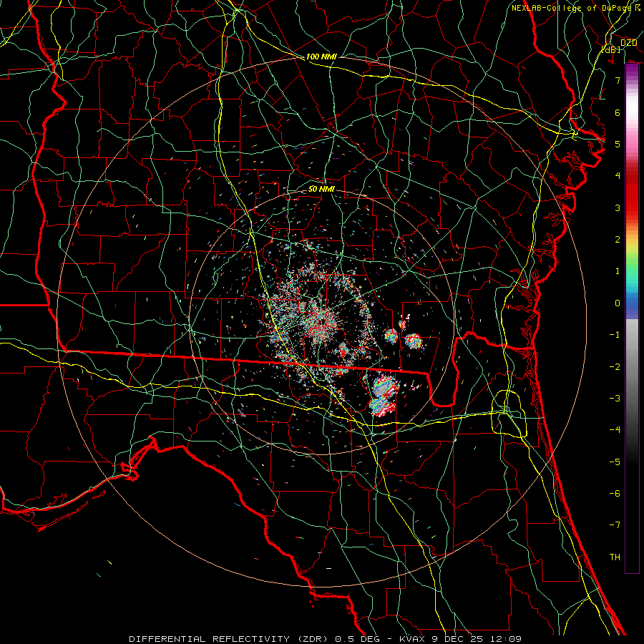Click the 50 NMI range ring label
644x644 pixels.
point(321,189)
